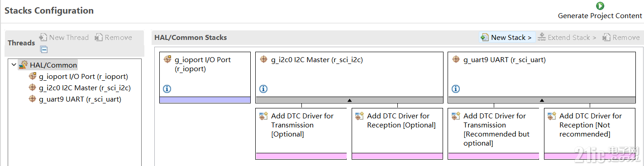Click the g_uart9 UART module icon in stack box
The height and width of the screenshot is (166, 644).
click(x=456, y=59)
